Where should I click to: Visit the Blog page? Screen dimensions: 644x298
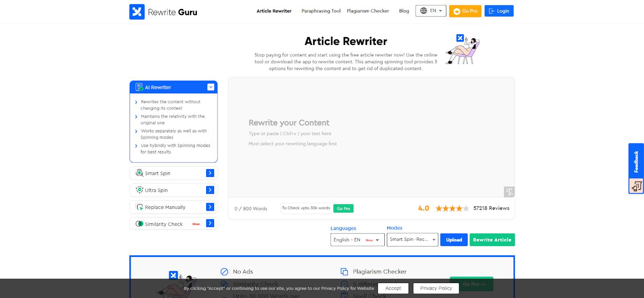click(404, 11)
